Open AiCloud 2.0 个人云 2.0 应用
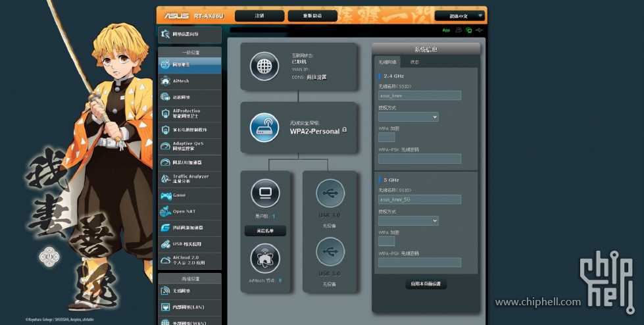This screenshot has height=325, width=644. (189, 261)
